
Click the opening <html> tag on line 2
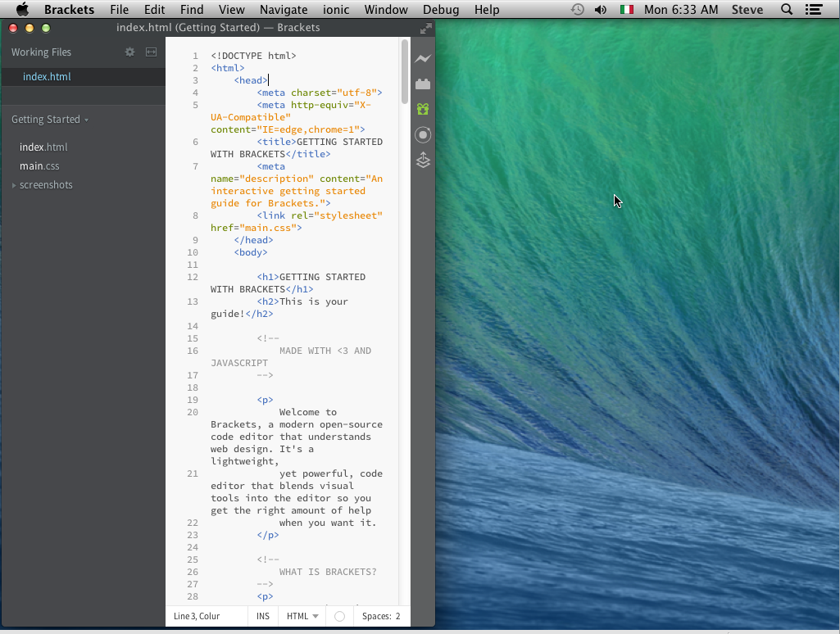(x=228, y=68)
